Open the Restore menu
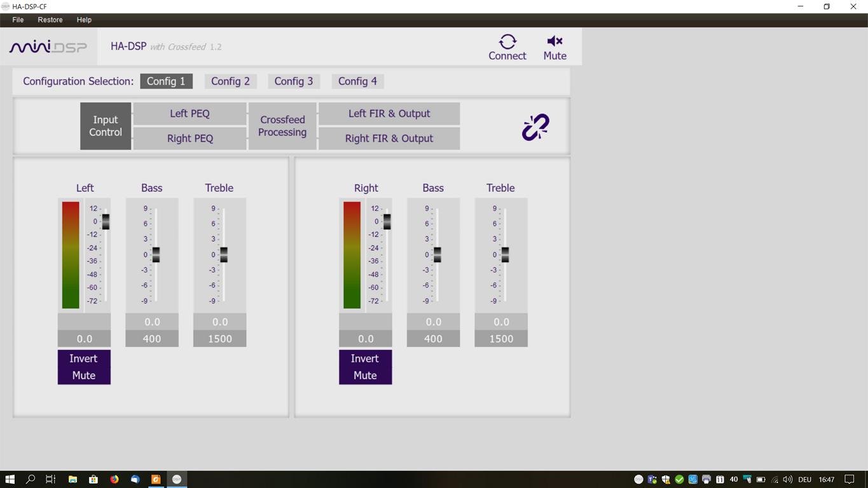This screenshot has height=488, width=868. click(x=50, y=20)
